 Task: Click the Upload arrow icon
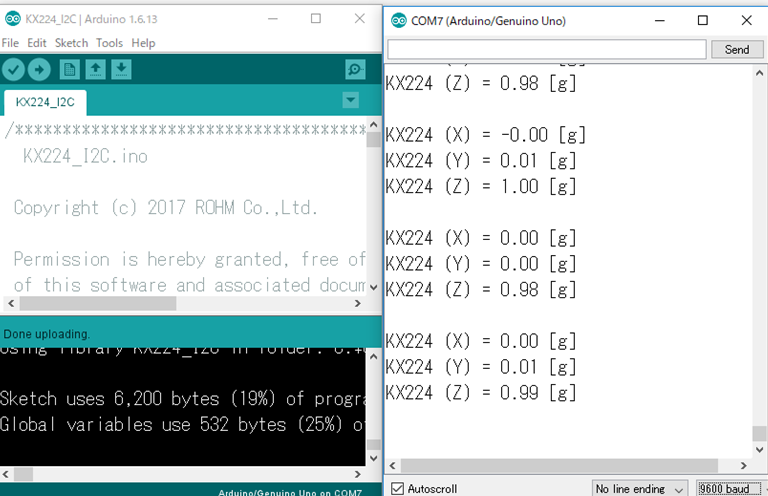click(39, 69)
